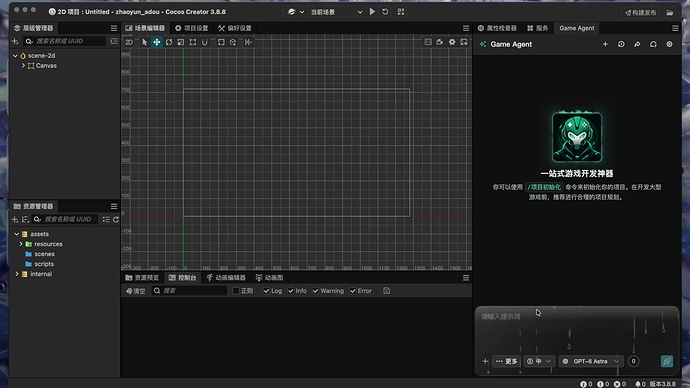
Task: Toggle the 2D view mode button
Action: [x=128, y=42]
